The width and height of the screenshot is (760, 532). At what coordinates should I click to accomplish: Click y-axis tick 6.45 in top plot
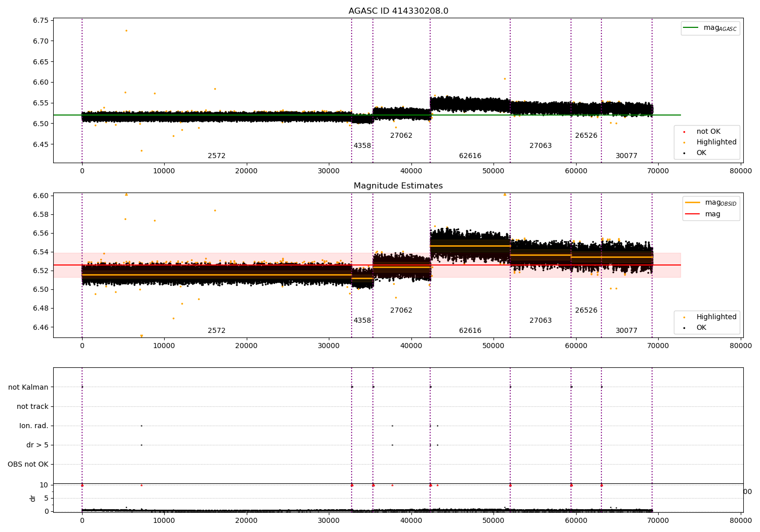click(x=41, y=144)
